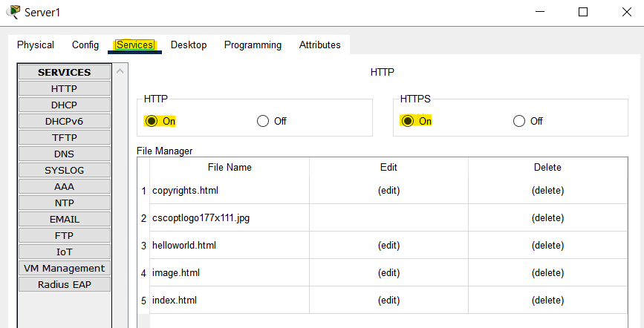This screenshot has width=644, height=328.
Task: Switch to the Config tab
Action: [85, 45]
